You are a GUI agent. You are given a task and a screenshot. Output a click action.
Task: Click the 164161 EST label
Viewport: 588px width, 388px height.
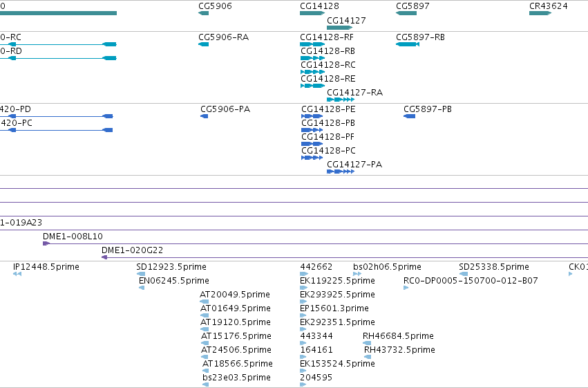316,350
